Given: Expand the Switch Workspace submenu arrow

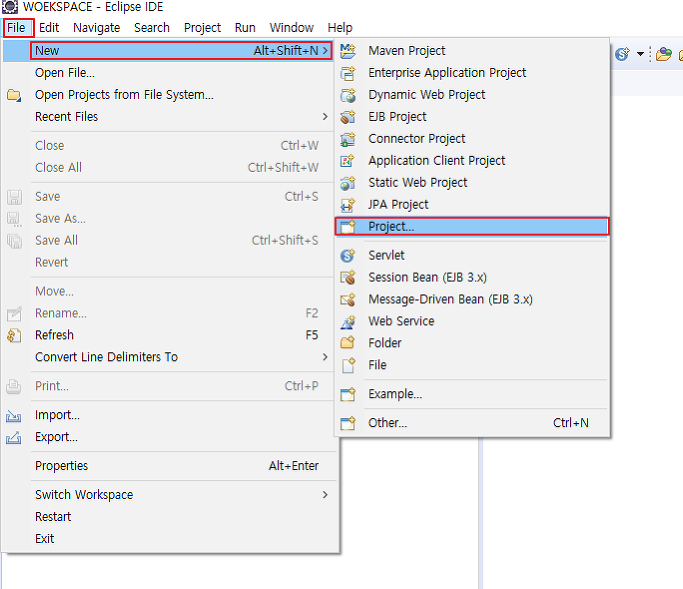Looking at the screenshot, I should point(325,494).
